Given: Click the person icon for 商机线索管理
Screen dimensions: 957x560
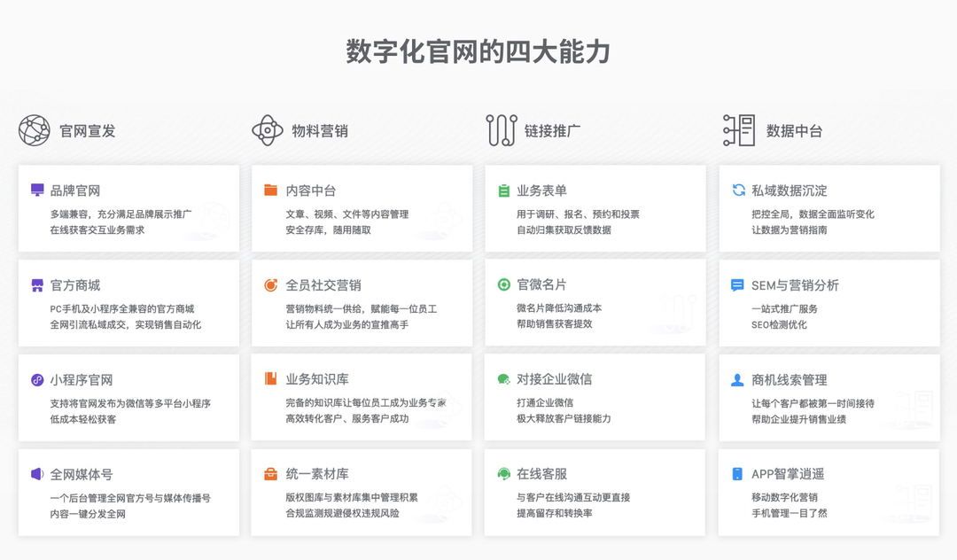Looking at the screenshot, I should (x=737, y=379).
